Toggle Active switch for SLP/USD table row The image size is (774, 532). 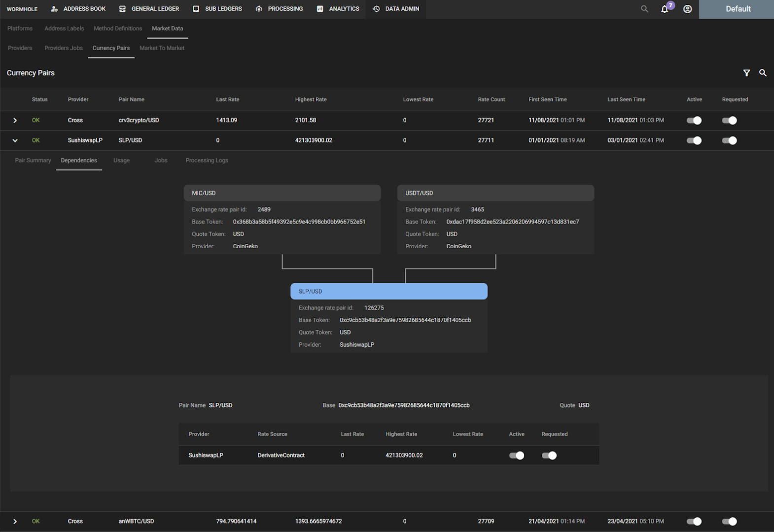pos(694,140)
